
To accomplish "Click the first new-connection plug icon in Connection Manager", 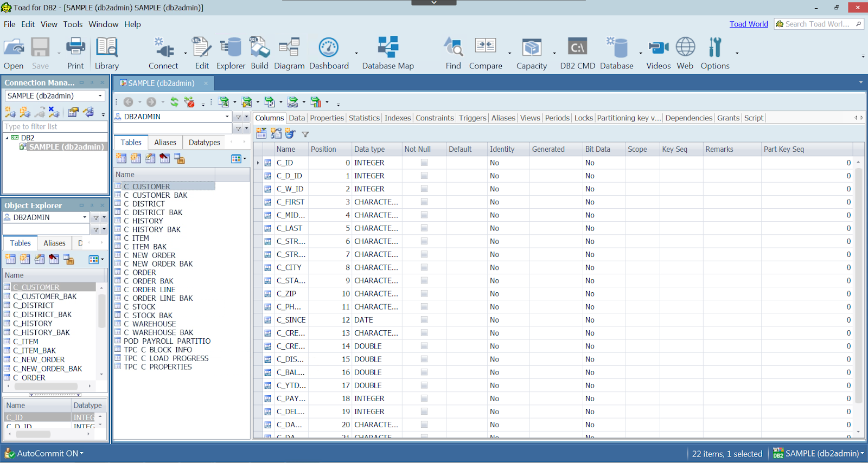I will pos(10,112).
